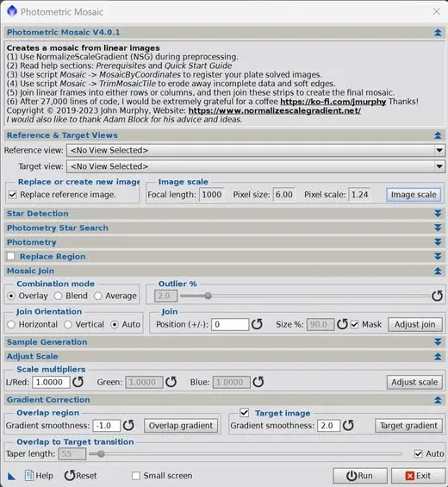Click the L/Red multiplier field
This screenshot has width=448, height=487.
click(51, 382)
